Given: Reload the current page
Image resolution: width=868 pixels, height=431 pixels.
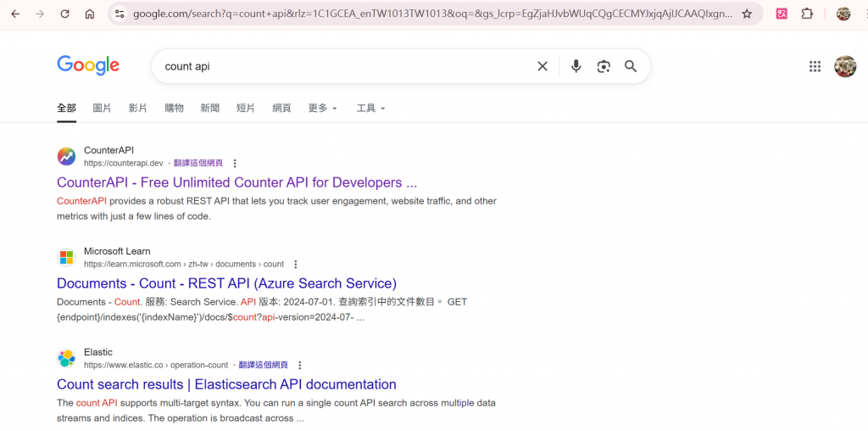Looking at the screenshot, I should [64, 14].
